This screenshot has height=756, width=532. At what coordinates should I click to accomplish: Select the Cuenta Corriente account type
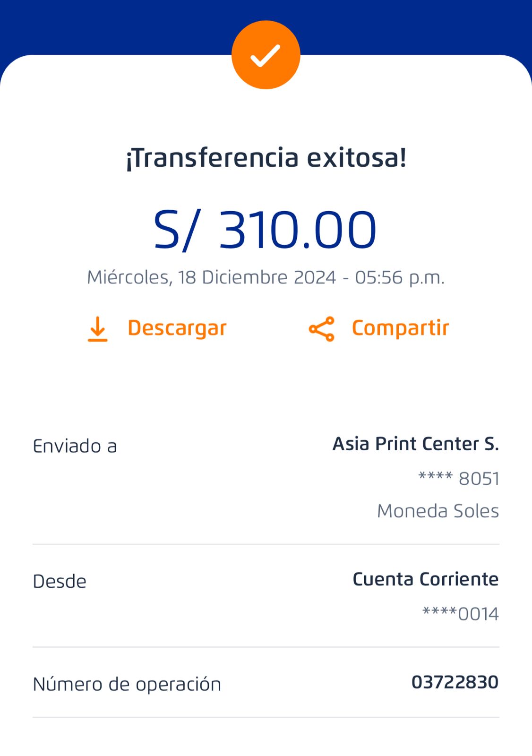(x=425, y=579)
